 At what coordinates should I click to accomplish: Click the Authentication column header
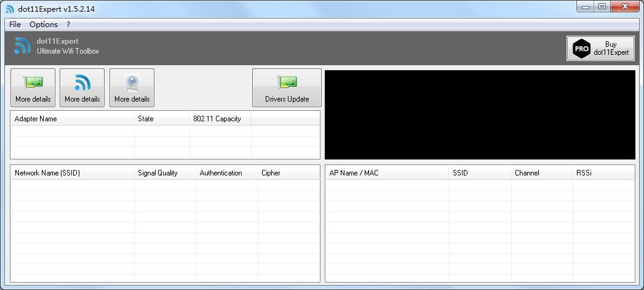pos(227,173)
